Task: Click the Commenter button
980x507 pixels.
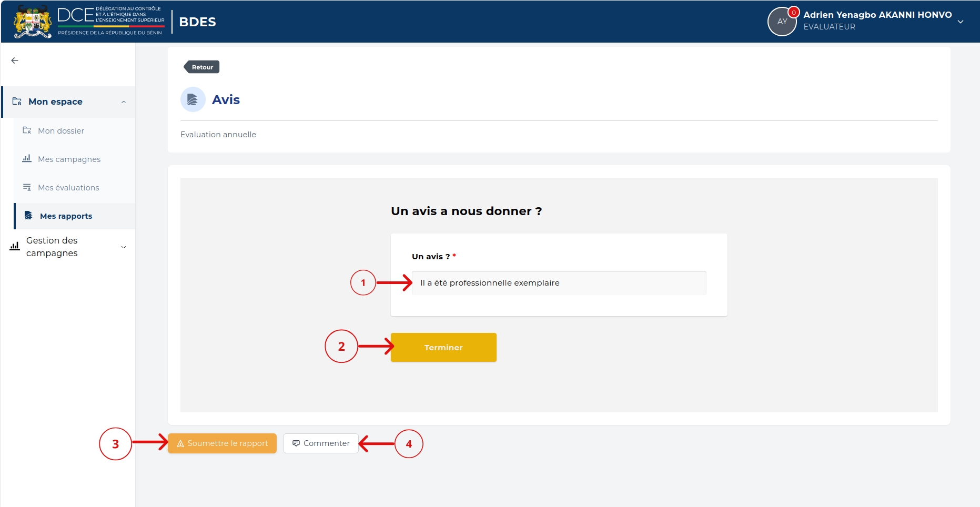Action: click(x=321, y=443)
